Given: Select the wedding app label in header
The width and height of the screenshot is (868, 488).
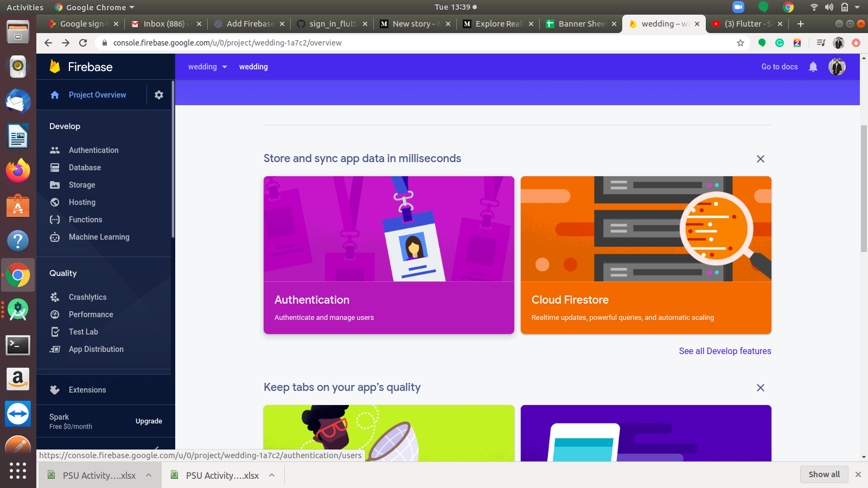Looking at the screenshot, I should (253, 67).
